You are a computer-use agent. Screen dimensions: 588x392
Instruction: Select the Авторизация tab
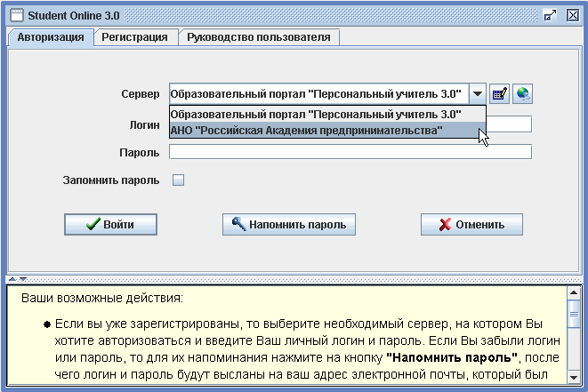coord(51,37)
